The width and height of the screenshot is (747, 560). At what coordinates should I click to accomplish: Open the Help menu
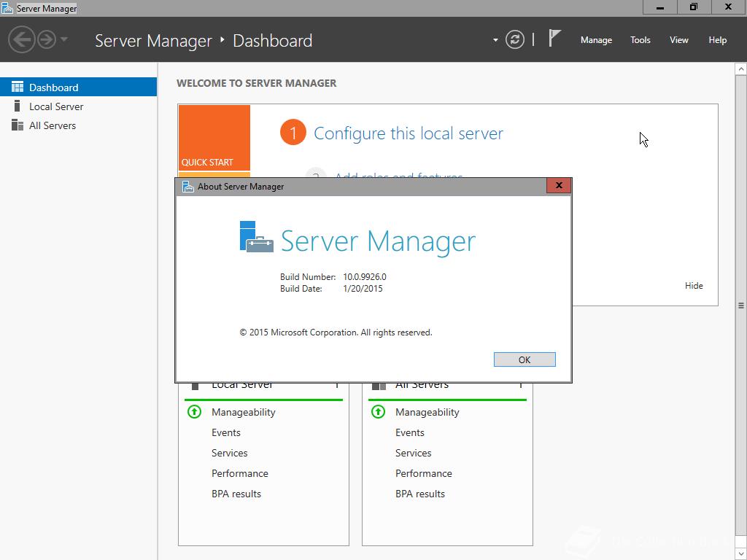[718, 40]
